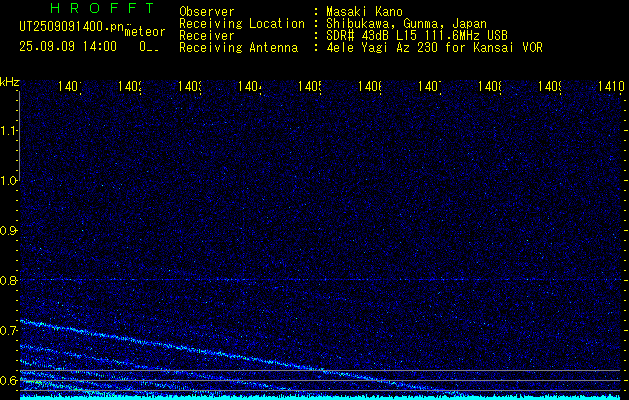The width and height of the screenshot is (629, 400).
Task: Click the 0.6 kHz axis label
Action: click(x=9, y=380)
